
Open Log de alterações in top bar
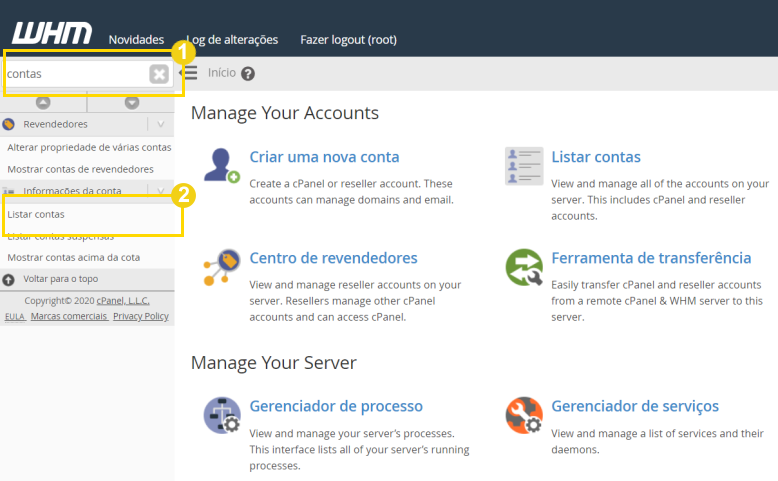[232, 40]
